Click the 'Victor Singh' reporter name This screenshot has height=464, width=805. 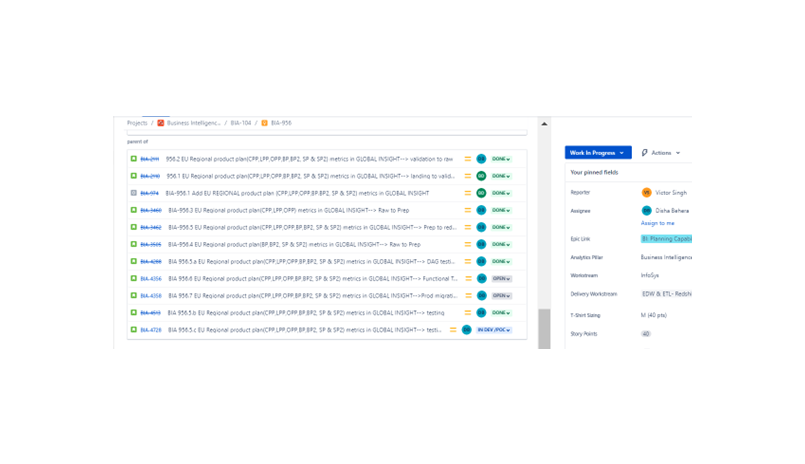click(x=671, y=193)
